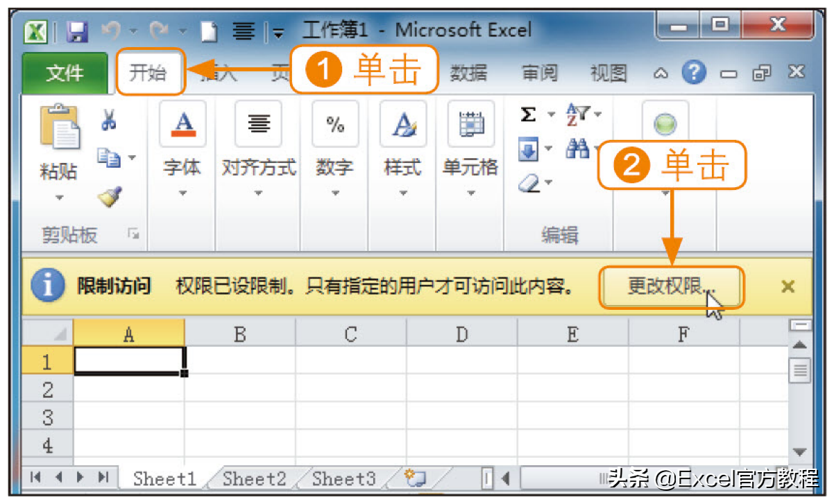Expand the 样式 group dropdown
This screenshot has width=834, height=504.
click(403, 193)
